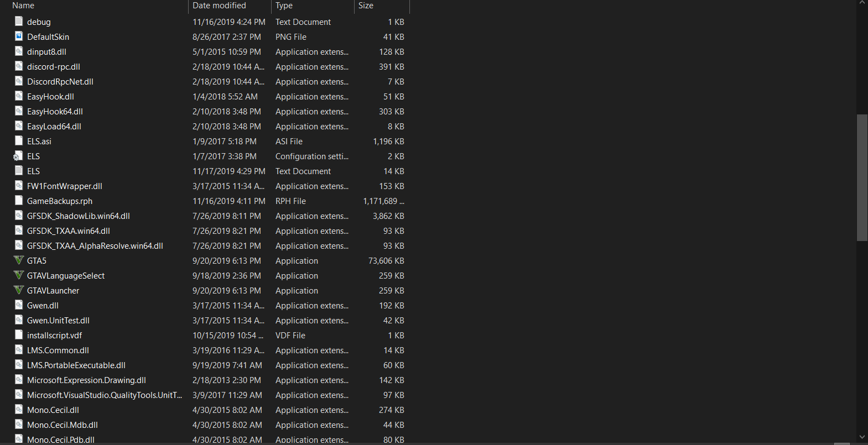The image size is (868, 445).
Task: Select the GFSDK_ShadowLib.win64.dll file icon
Action: pyautogui.click(x=19, y=216)
